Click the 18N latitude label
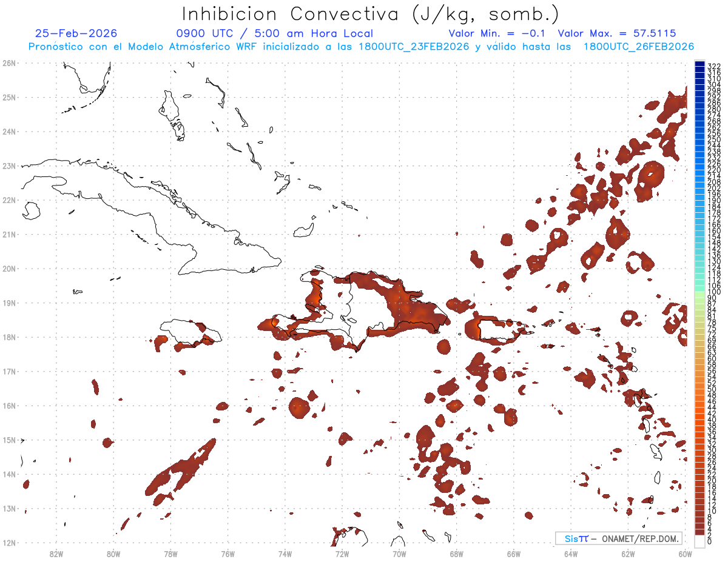728x562 pixels. [x=8, y=337]
